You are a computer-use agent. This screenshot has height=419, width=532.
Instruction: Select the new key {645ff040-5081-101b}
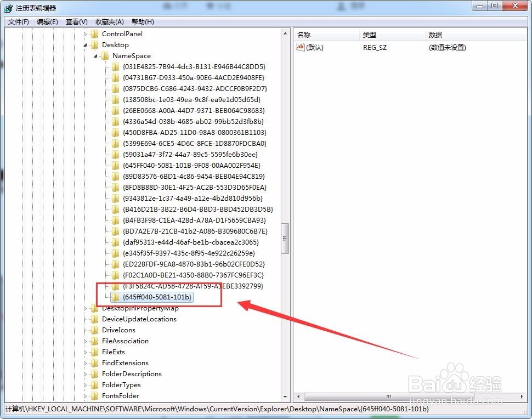[157, 297]
